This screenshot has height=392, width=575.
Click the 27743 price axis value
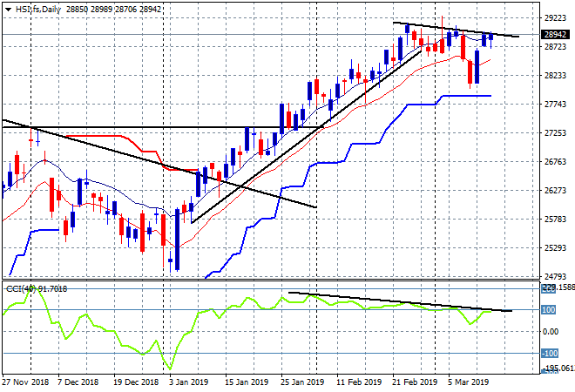(x=555, y=105)
